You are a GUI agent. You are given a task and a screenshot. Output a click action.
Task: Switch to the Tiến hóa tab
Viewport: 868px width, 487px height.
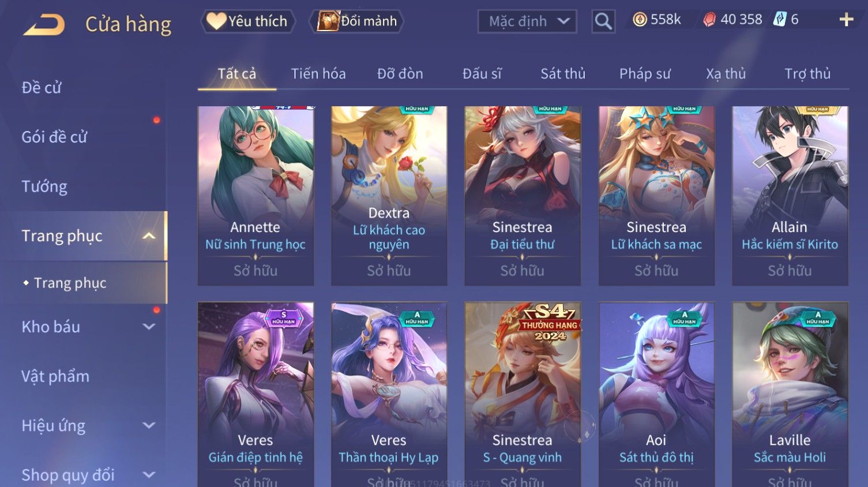(x=318, y=74)
